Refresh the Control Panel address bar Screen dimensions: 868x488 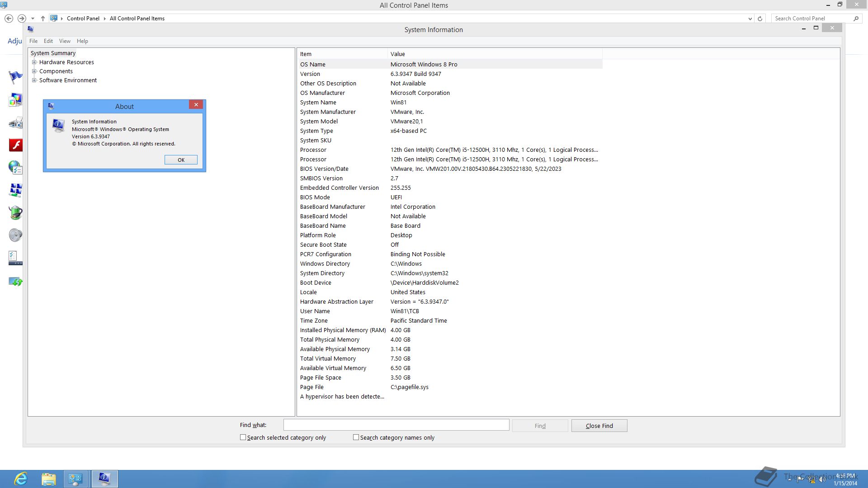pyautogui.click(x=760, y=19)
